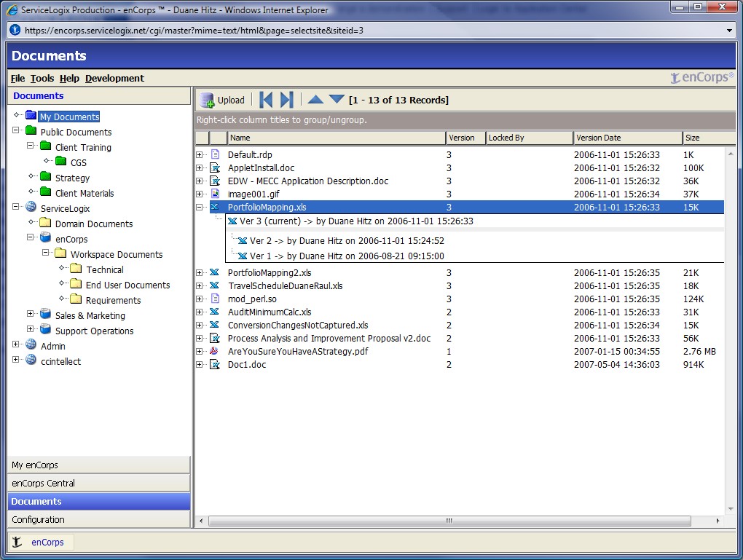Click the CGS green folder icon

(x=60, y=161)
